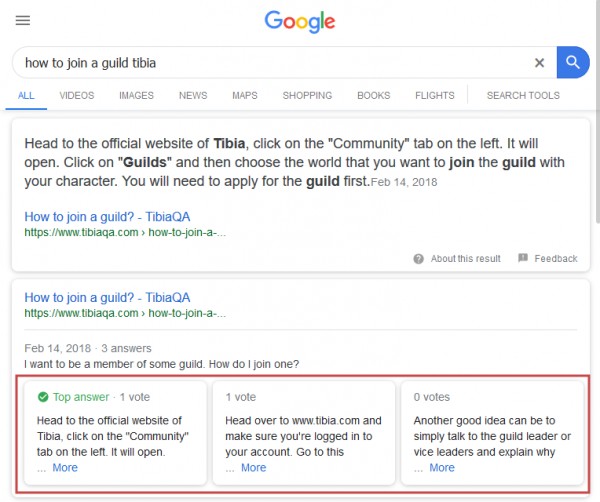The height and width of the screenshot is (502, 600).
Task: Open the hamburger menu icon
Action: tap(23, 20)
